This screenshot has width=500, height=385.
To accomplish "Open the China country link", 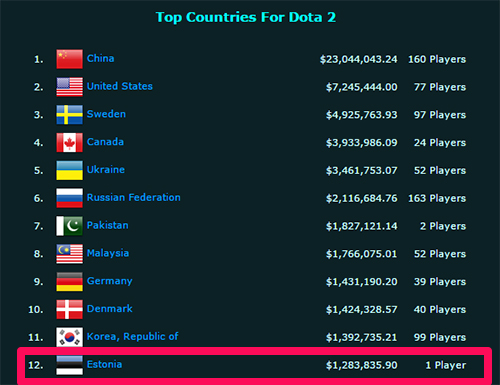I will point(100,58).
